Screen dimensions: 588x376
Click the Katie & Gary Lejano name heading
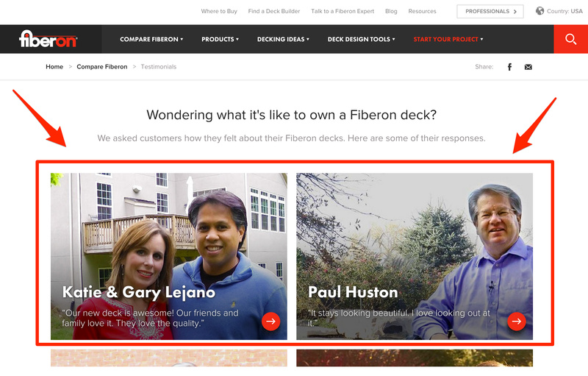(x=139, y=292)
